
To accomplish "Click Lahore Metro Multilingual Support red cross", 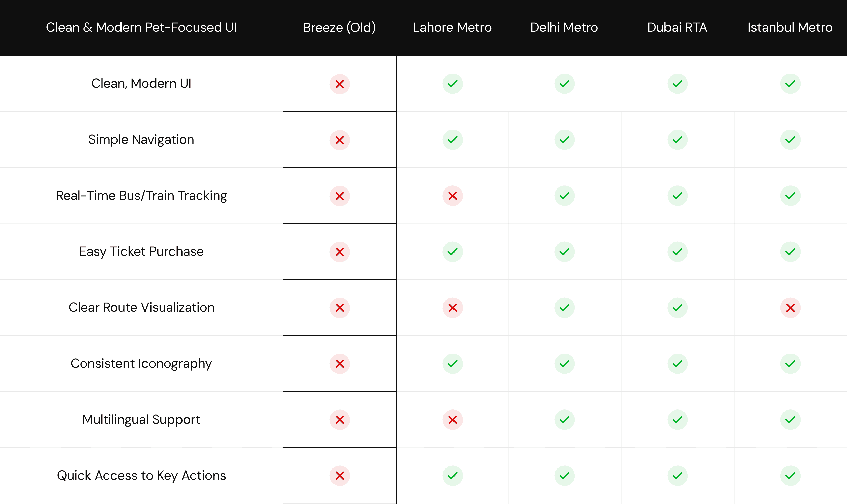I will [452, 420].
